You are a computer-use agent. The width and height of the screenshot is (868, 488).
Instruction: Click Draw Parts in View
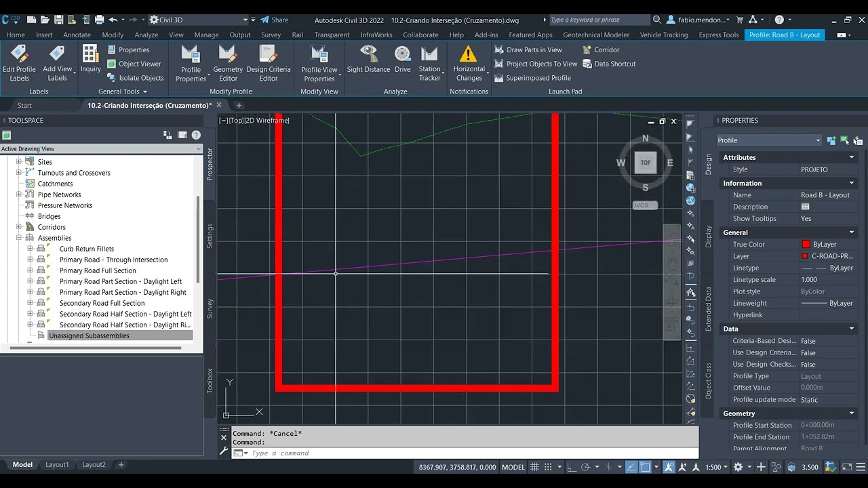click(528, 49)
